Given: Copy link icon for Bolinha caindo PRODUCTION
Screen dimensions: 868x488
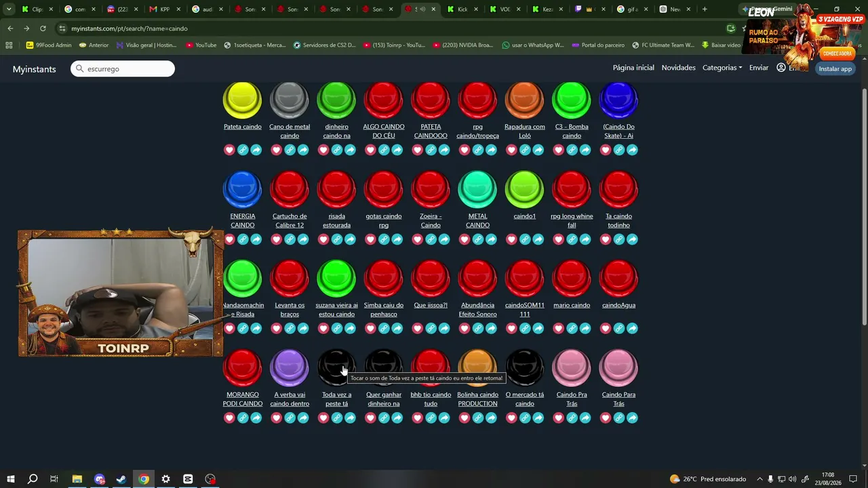Looking at the screenshot, I should click(478, 418).
